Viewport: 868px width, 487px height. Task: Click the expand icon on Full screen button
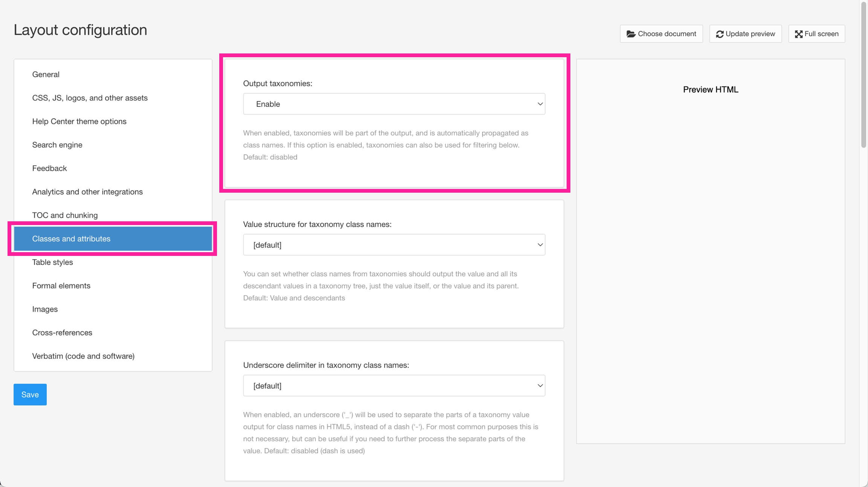799,33
